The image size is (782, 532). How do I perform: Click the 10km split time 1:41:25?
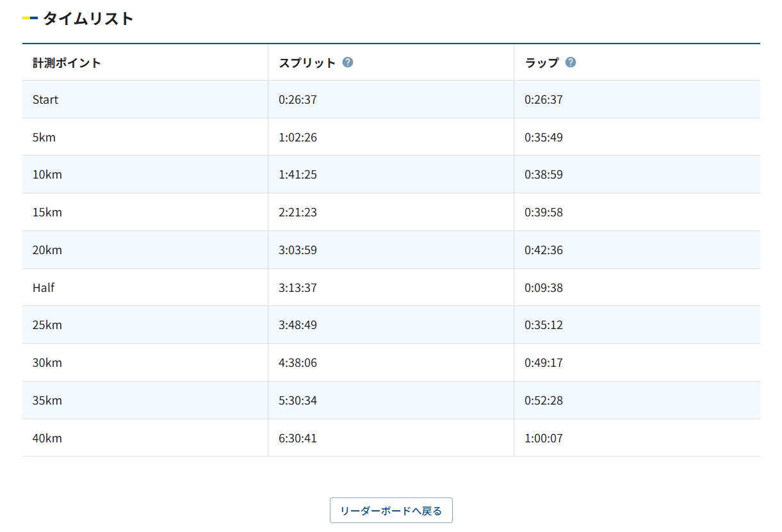(x=298, y=175)
